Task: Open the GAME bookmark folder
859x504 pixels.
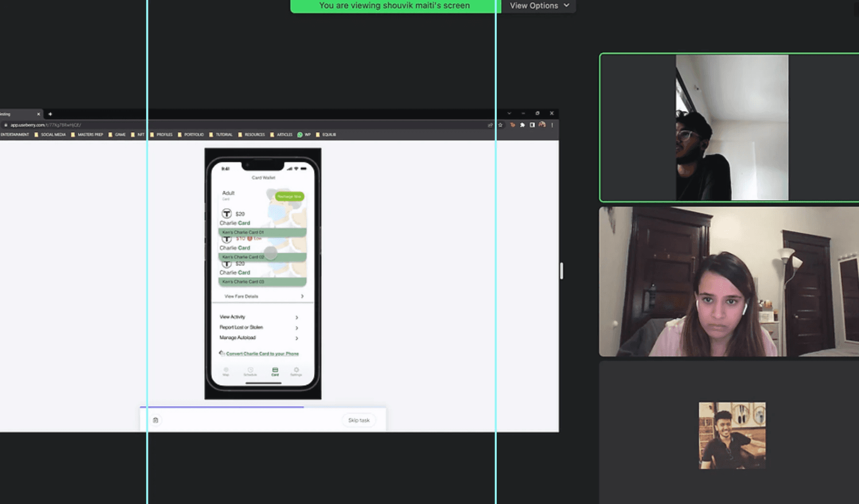Action: [x=117, y=134]
